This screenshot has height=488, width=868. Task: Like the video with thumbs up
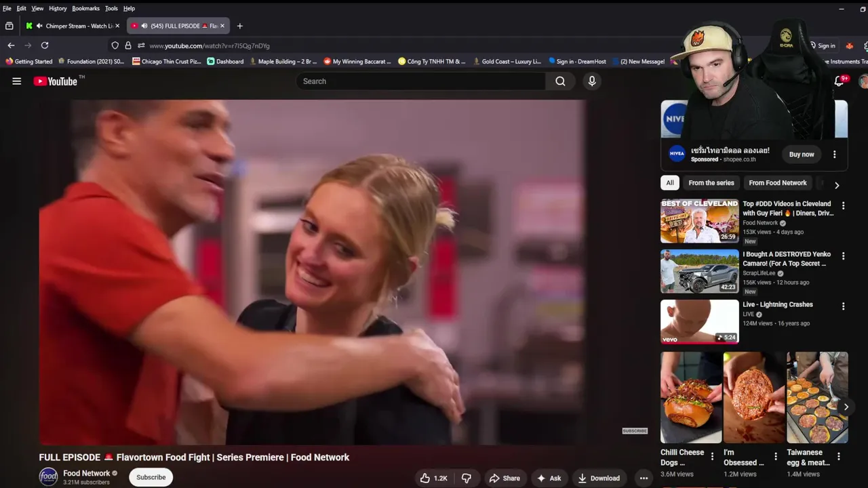433,478
